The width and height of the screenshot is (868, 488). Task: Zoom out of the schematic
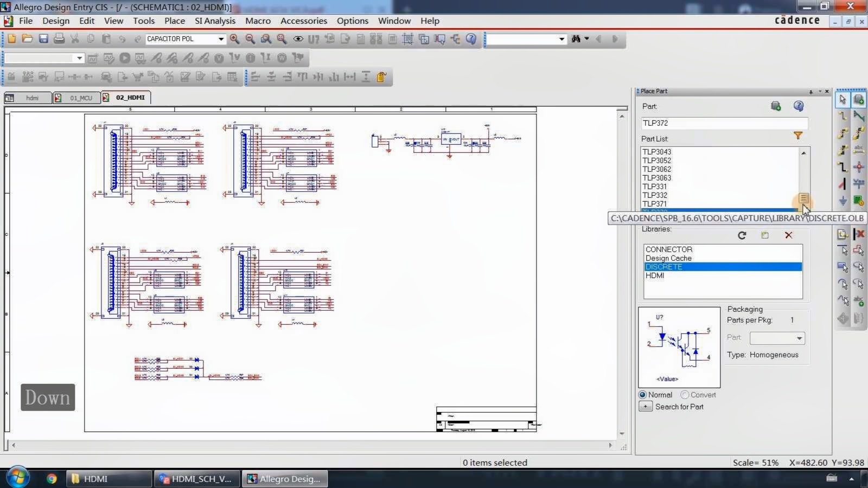[x=250, y=39]
